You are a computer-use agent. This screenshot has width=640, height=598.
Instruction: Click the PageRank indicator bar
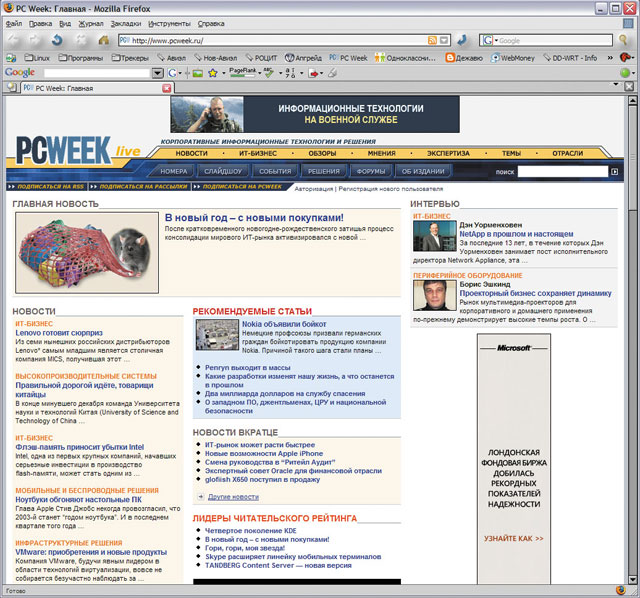pos(242,73)
